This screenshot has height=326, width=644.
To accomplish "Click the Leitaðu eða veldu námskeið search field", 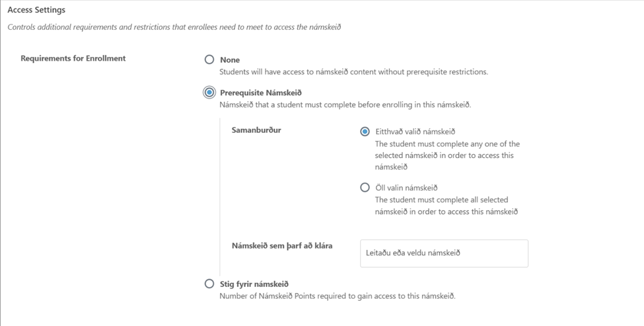I will (x=444, y=253).
